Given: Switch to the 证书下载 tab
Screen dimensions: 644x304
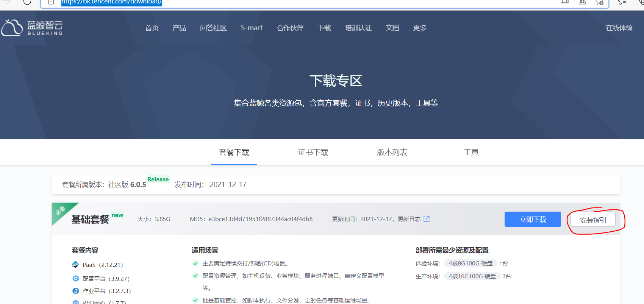Looking at the screenshot, I should pos(313,152).
